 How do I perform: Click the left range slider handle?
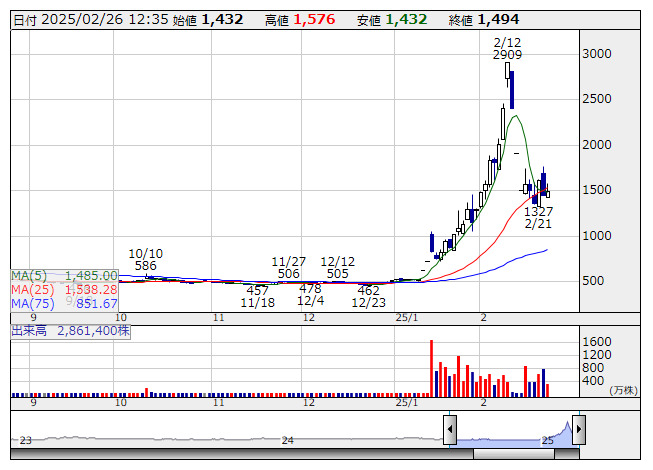point(450,430)
